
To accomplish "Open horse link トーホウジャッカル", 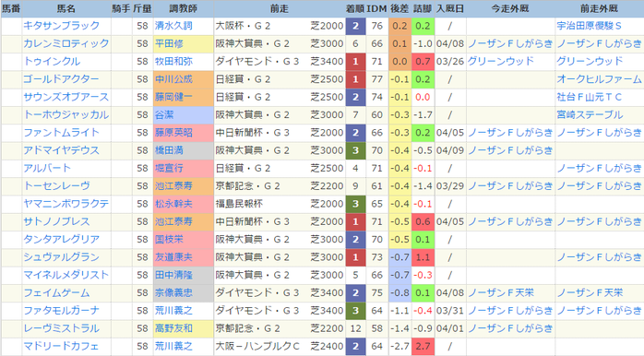I will point(66,115).
